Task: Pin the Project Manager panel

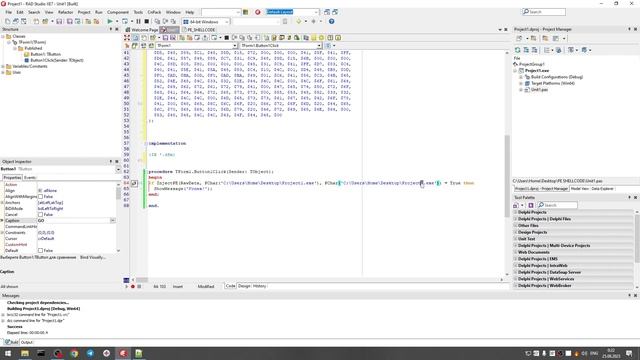Action: pos(629,29)
